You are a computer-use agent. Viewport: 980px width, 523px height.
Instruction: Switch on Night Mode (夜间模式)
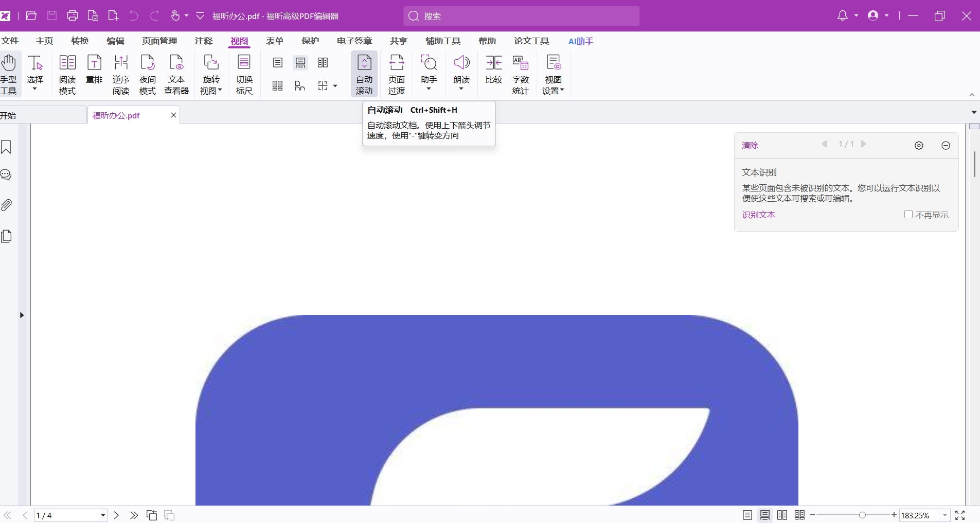click(148, 75)
